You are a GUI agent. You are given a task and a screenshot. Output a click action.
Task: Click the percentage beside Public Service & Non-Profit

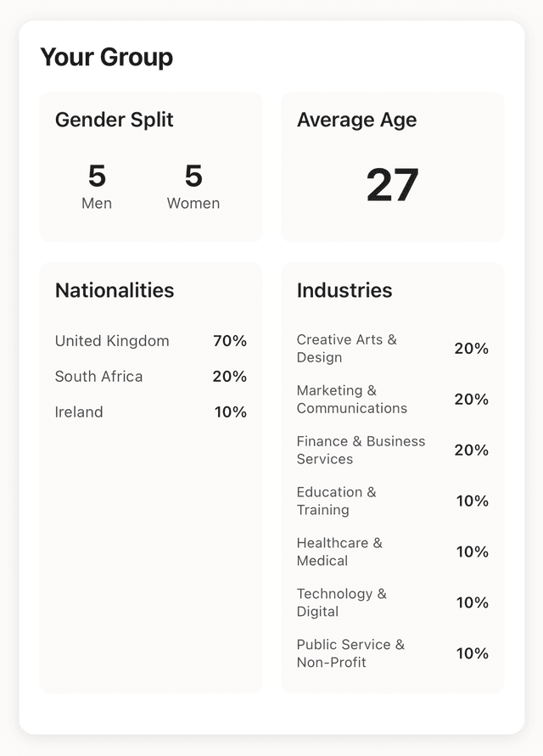coord(472,653)
